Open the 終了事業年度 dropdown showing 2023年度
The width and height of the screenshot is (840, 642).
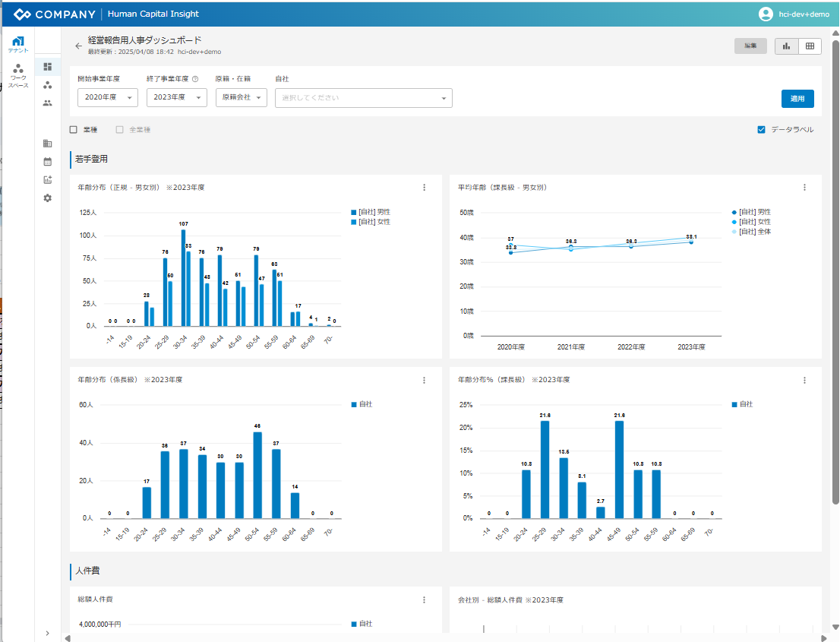[177, 98]
